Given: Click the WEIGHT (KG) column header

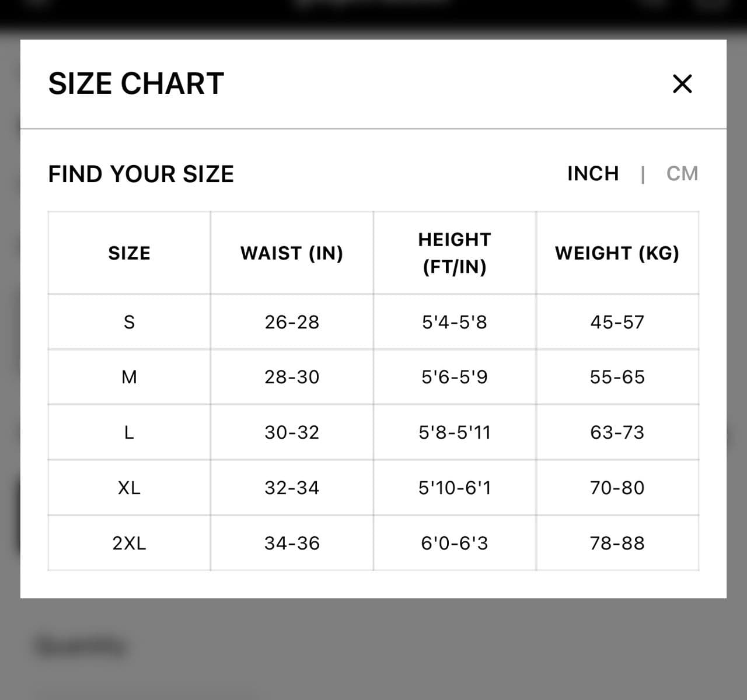Looking at the screenshot, I should tap(617, 253).
